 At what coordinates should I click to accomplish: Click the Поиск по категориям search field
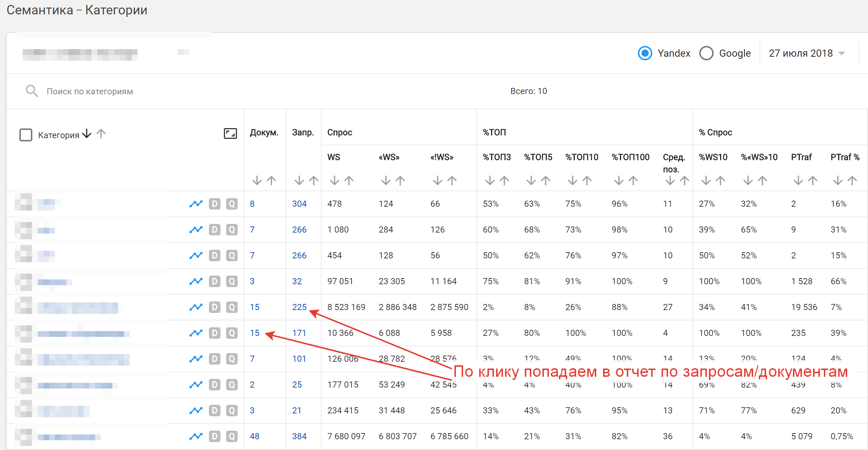point(90,92)
